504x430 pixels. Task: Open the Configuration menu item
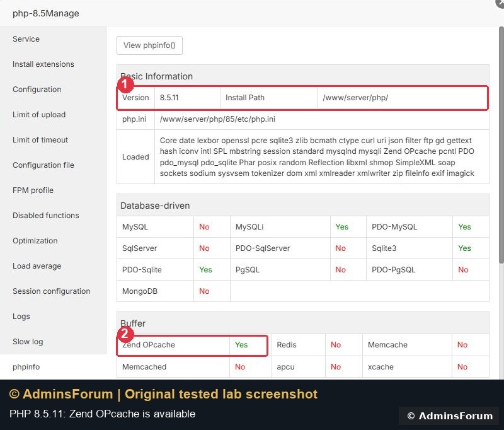pos(37,90)
